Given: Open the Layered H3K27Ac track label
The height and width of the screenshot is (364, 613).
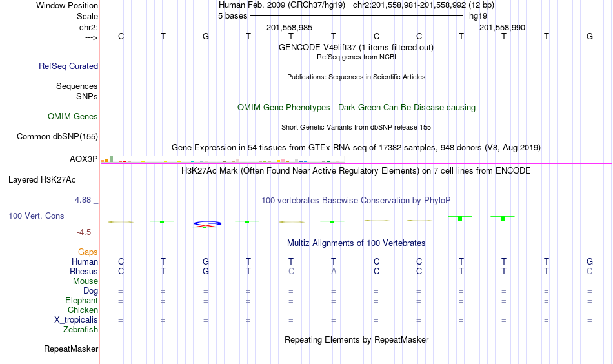Looking at the screenshot, I should click(42, 180).
